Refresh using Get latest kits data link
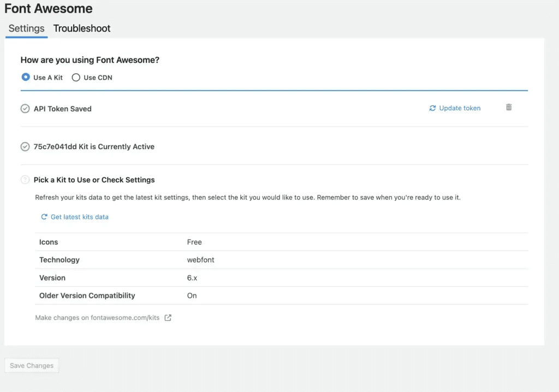Screen dimensions: 559x392 tap(79, 217)
